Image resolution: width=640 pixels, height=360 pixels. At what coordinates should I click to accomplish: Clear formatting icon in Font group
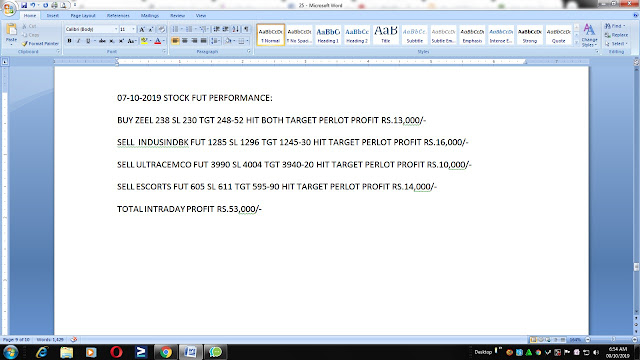[x=162, y=29]
